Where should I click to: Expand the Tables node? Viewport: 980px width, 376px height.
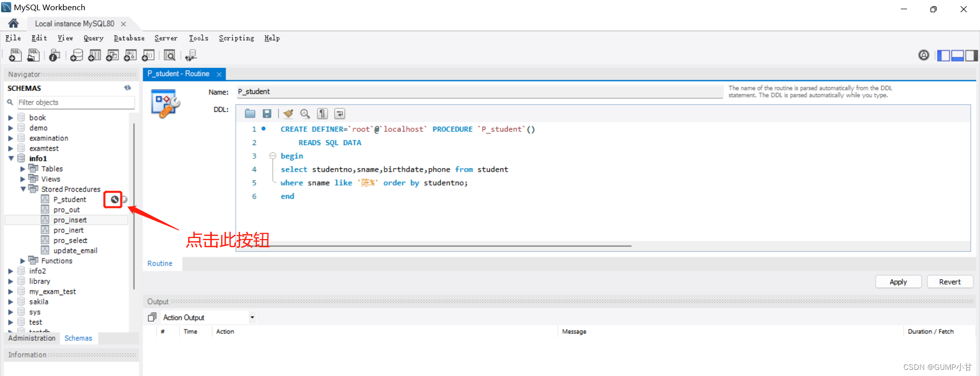coord(22,169)
